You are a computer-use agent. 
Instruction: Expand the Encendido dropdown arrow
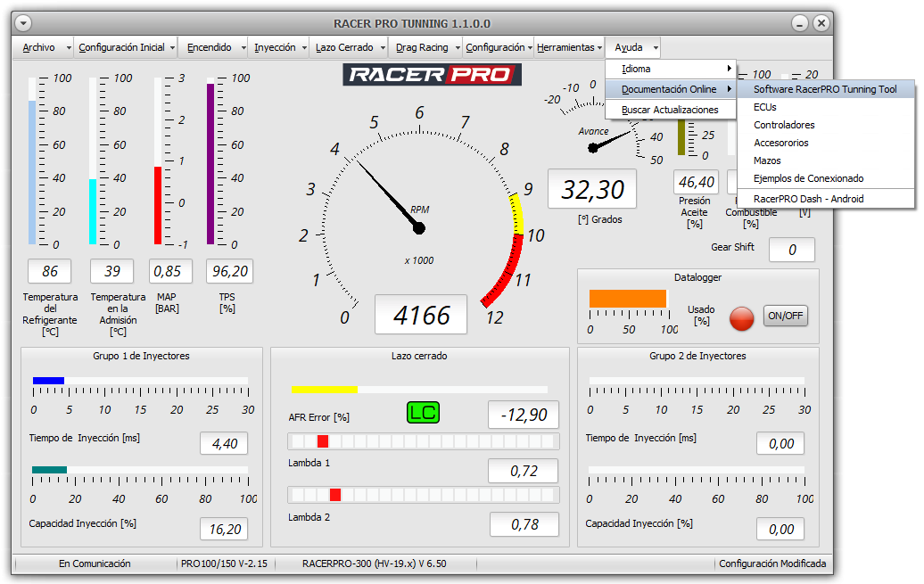click(243, 48)
